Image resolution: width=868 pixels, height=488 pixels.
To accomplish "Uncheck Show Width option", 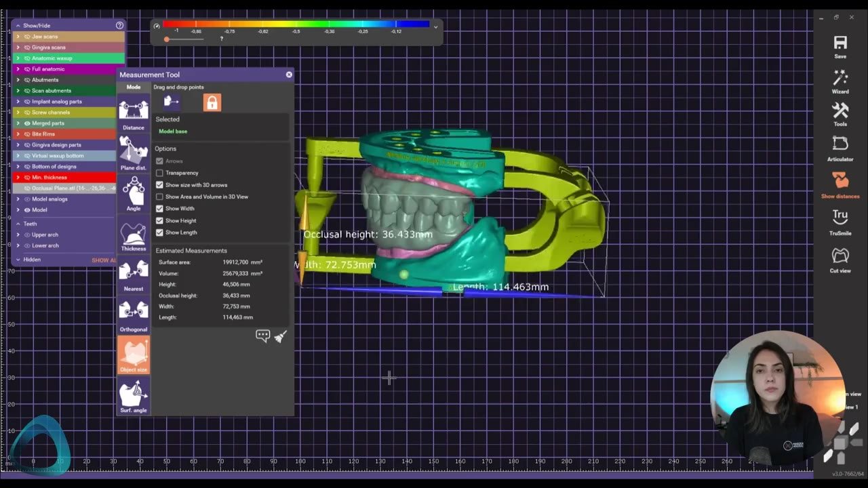I will coord(160,209).
